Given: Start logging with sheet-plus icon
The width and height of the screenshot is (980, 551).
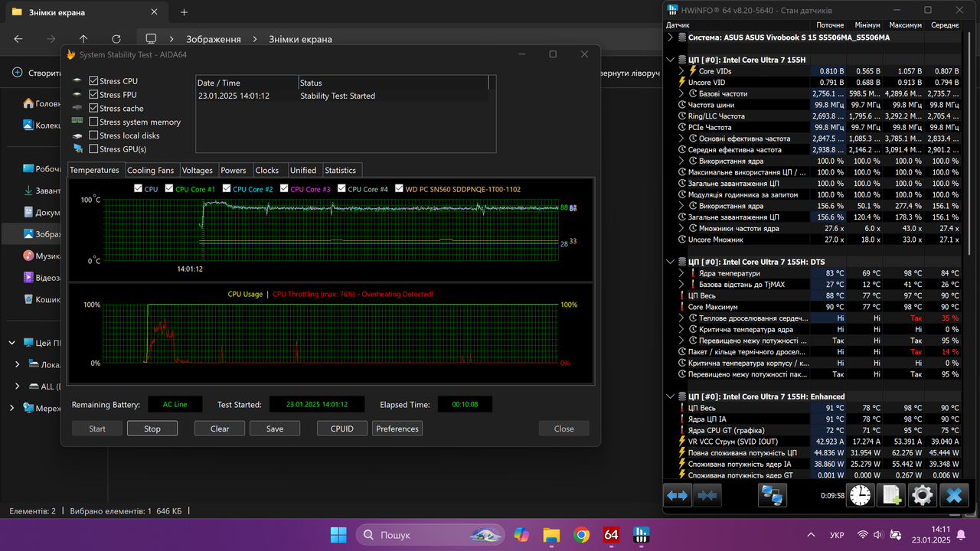Looking at the screenshot, I should (891, 496).
